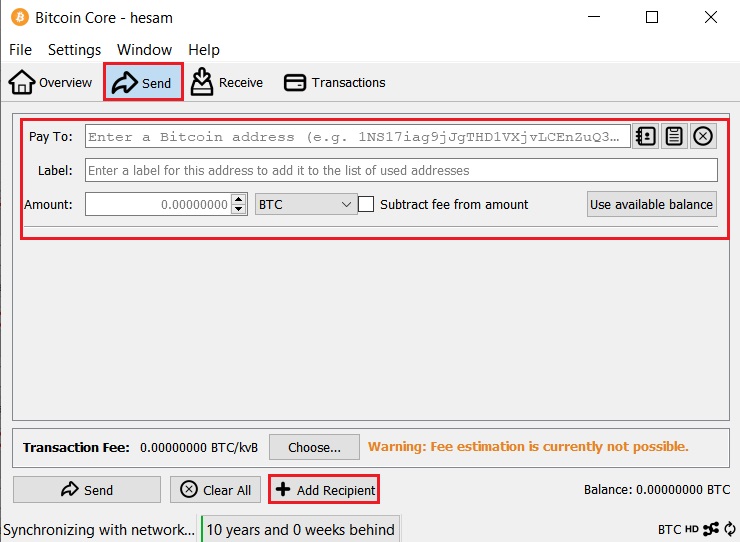Screen dimensions: 740x542
Task: Click Add Recipient button
Action: point(324,490)
